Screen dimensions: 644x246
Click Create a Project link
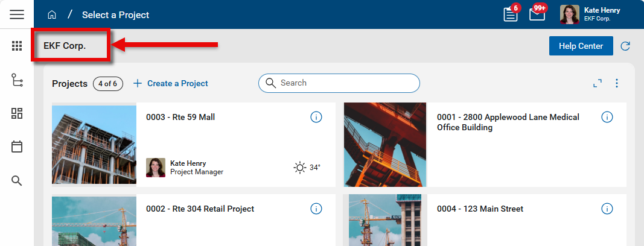(x=171, y=83)
